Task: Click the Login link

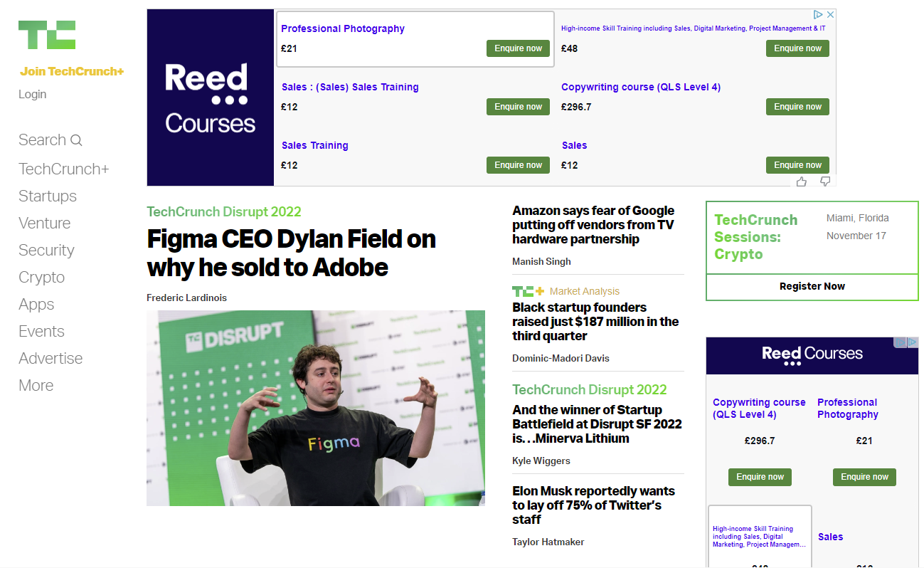Action: pos(33,94)
